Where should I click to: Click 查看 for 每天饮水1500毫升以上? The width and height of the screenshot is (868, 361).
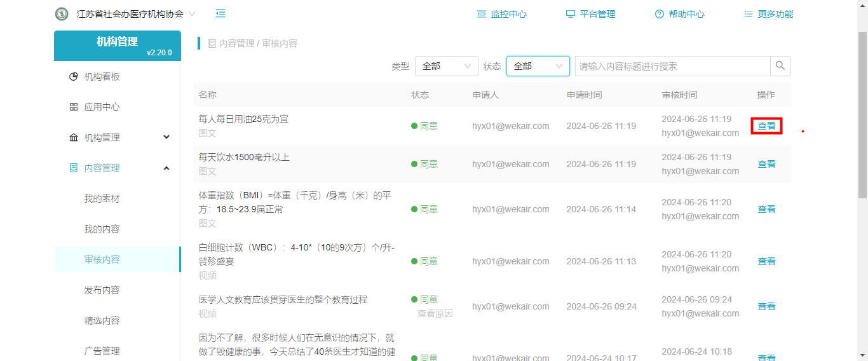[766, 164]
